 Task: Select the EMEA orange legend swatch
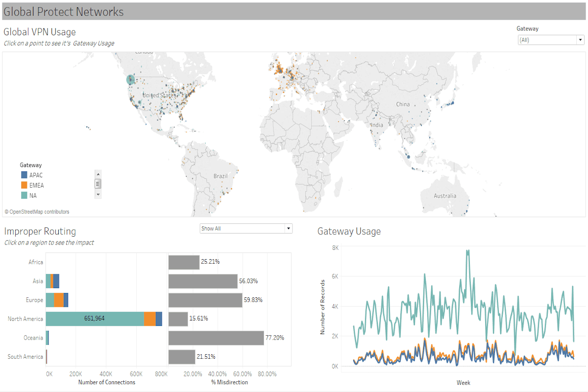tap(24, 185)
